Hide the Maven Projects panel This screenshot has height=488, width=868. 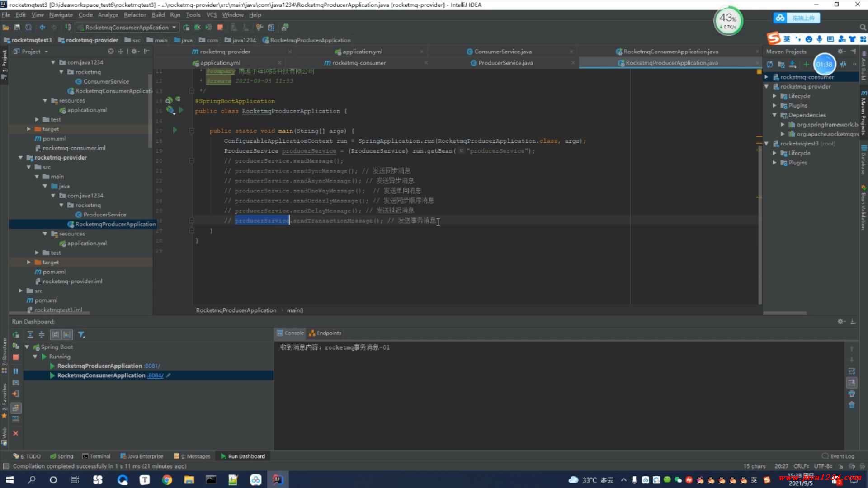coord(853,52)
